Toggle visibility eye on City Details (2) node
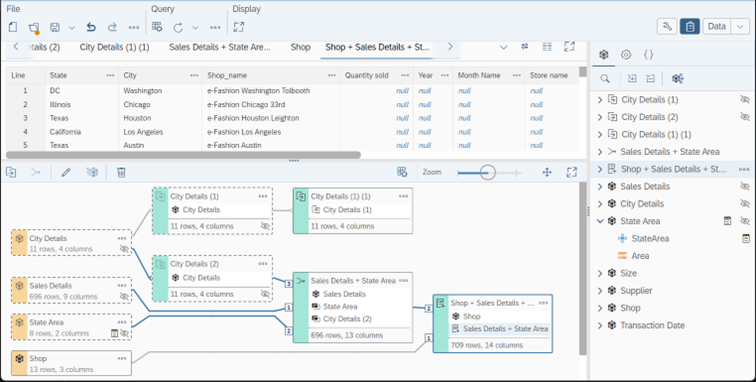 265,294
